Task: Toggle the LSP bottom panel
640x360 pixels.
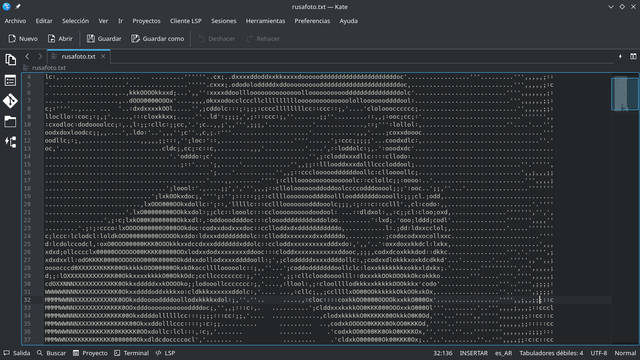Action: click(x=165, y=353)
